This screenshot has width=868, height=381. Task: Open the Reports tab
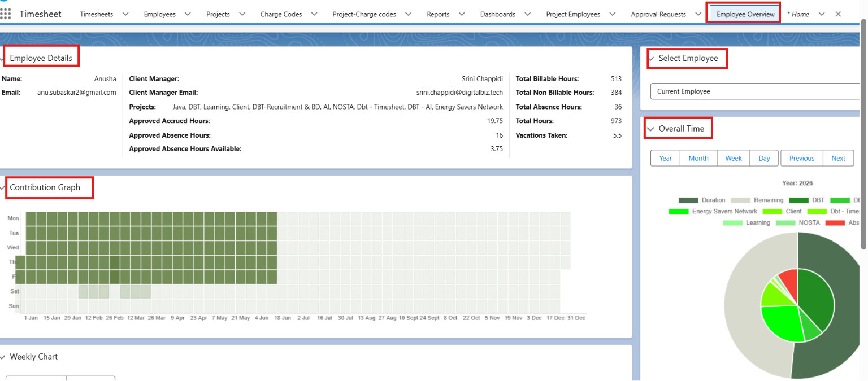pyautogui.click(x=438, y=14)
